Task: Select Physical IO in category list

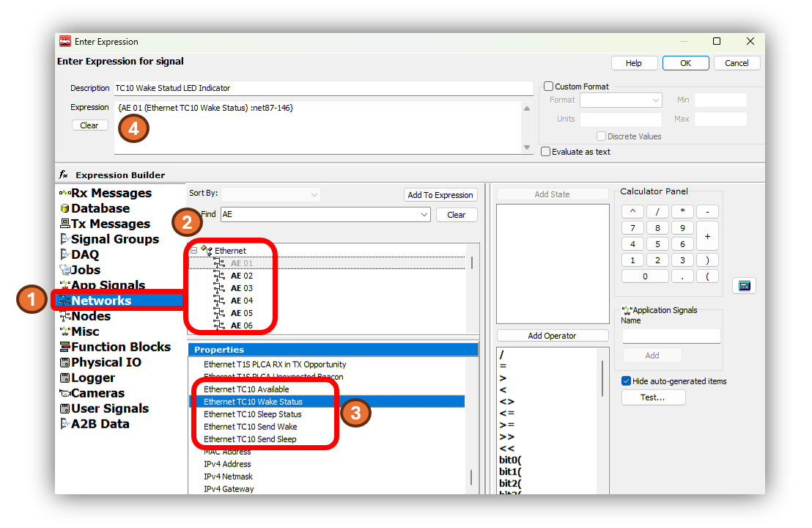Action: click(x=106, y=362)
